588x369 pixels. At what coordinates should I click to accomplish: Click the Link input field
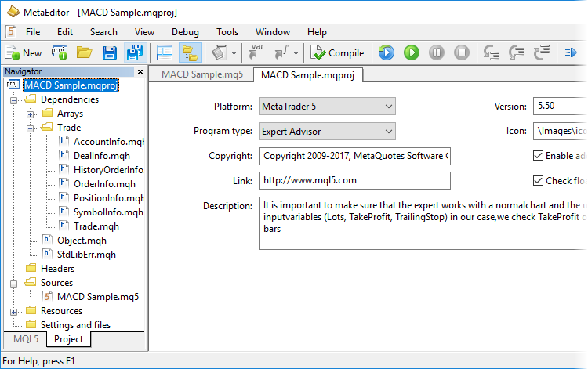[x=354, y=181]
